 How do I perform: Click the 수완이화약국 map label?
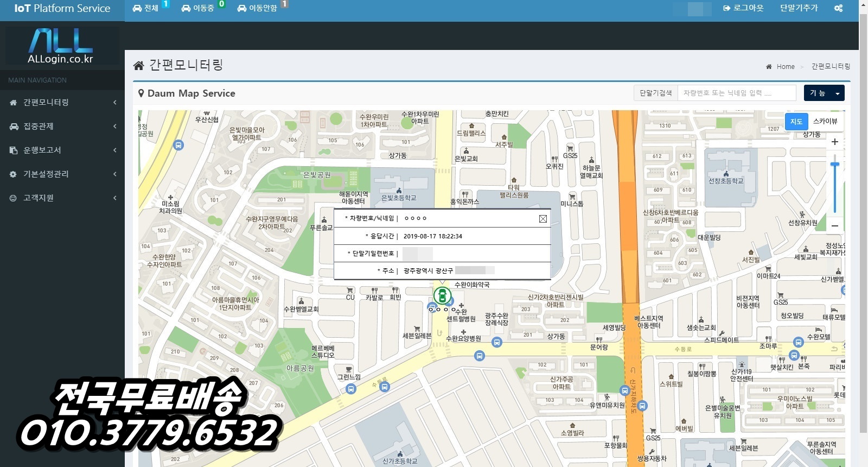[471, 285]
